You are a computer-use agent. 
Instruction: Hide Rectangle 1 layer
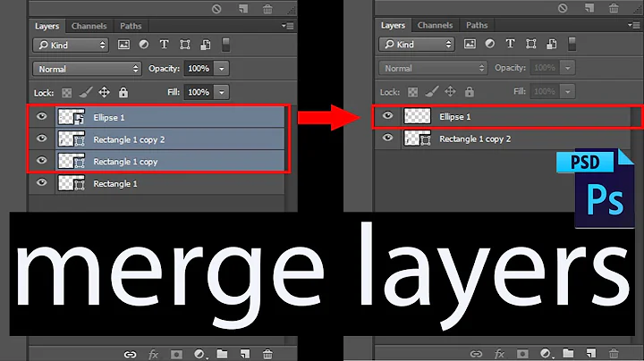[x=41, y=182]
